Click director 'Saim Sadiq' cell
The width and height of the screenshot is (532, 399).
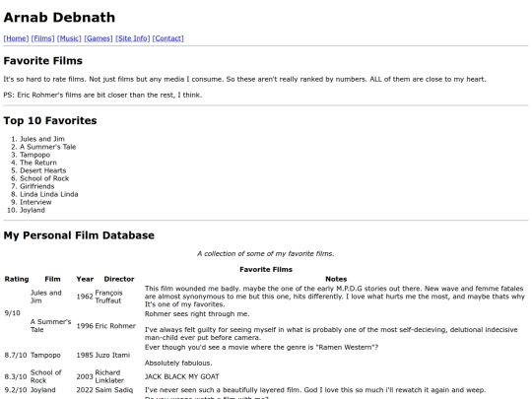(x=114, y=390)
